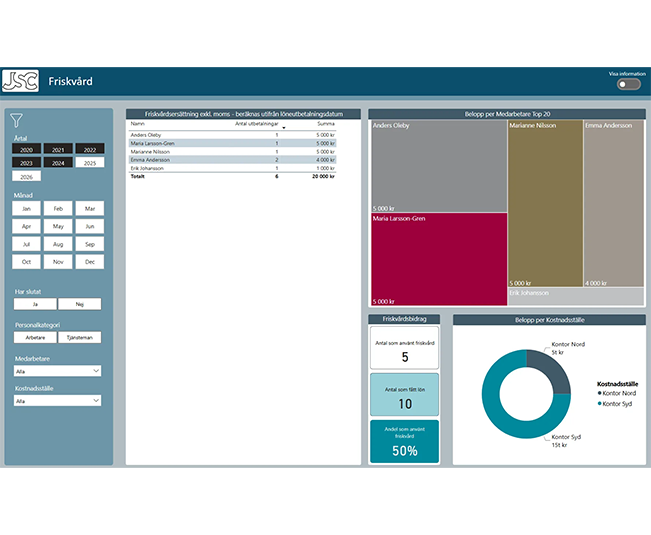Click the filter funnel icon
Viewport: 651px width, 535px height.
tap(16, 120)
